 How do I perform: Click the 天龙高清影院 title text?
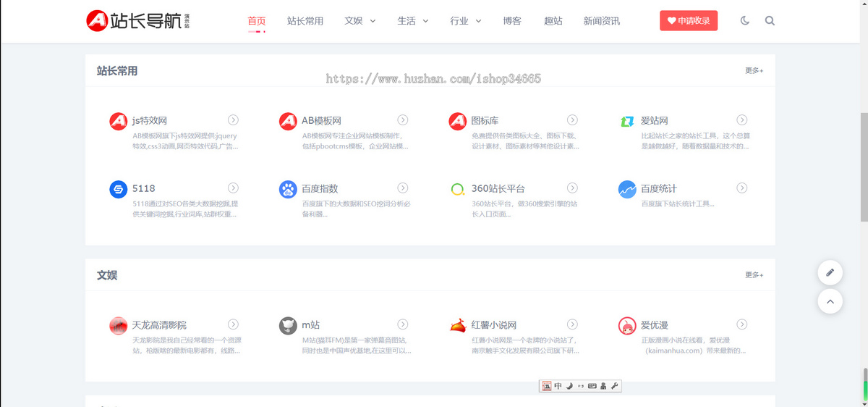[159, 325]
